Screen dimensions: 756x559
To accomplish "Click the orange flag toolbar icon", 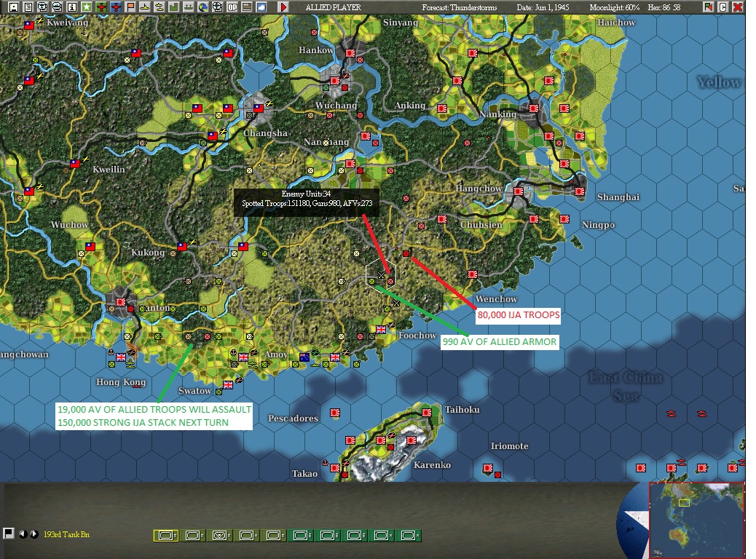I will point(130,7).
